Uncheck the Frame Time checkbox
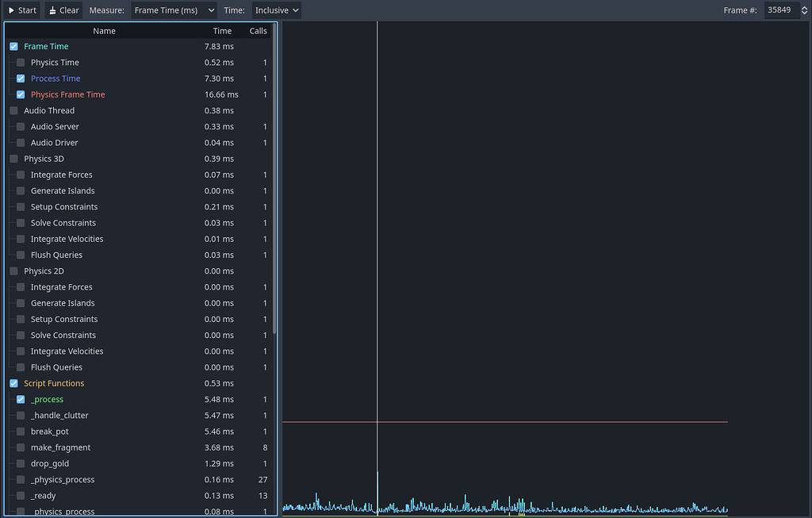 tap(14, 47)
